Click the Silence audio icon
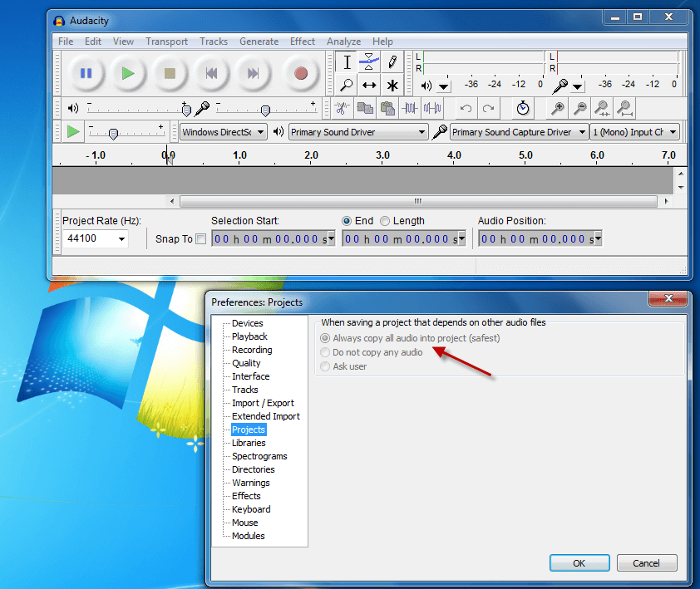Viewport: 700px width, 589px height. click(x=432, y=109)
